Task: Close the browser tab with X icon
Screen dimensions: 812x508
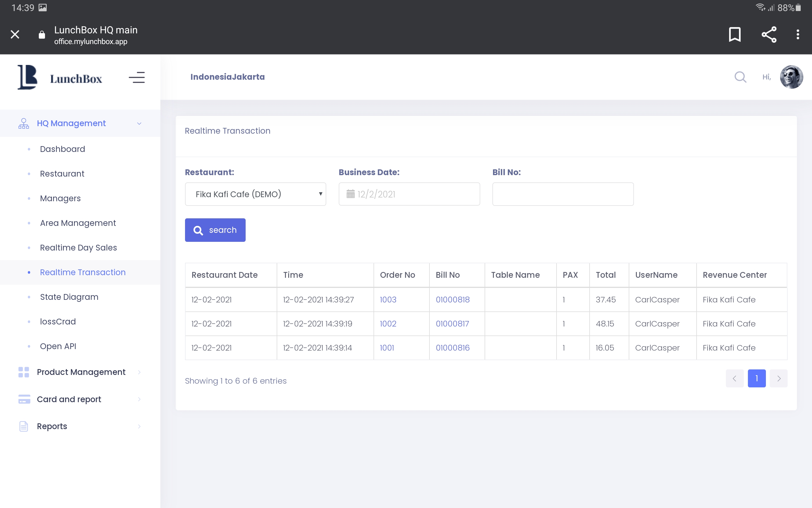Action: (15, 34)
